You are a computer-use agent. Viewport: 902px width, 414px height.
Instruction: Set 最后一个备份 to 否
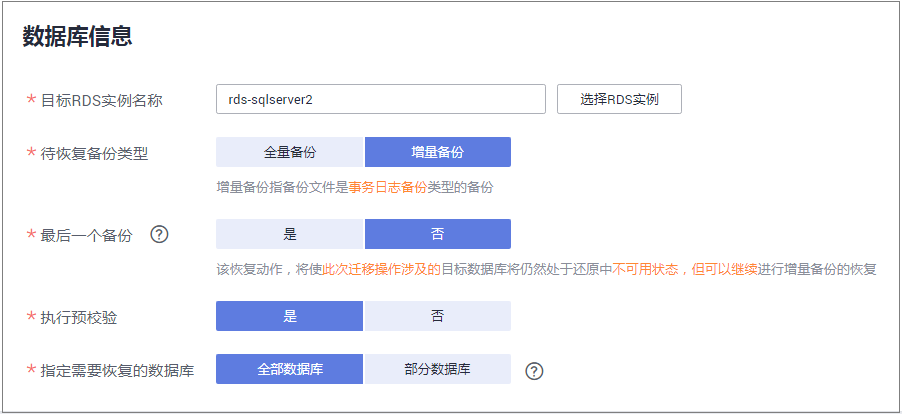click(438, 234)
